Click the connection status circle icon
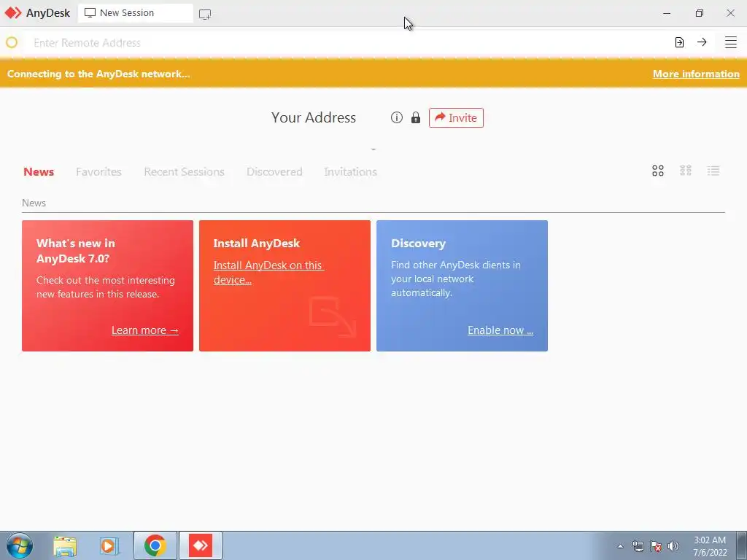Screen dimensions: 747x560 coord(12,42)
